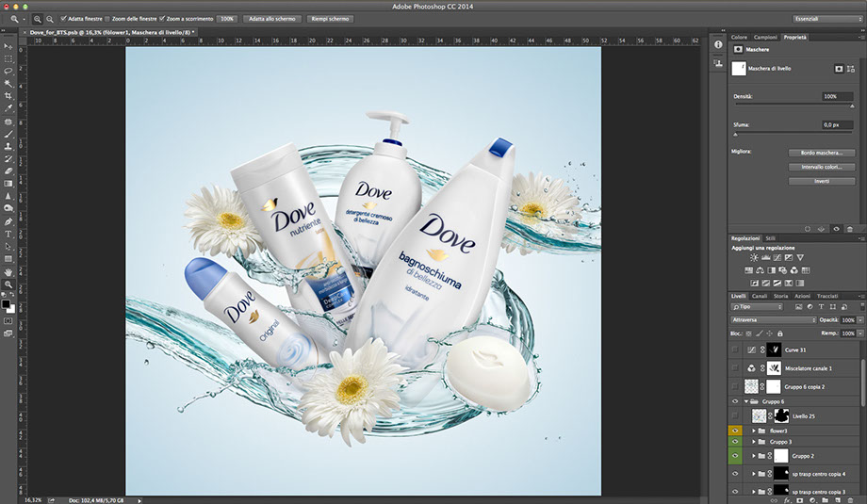This screenshot has height=504, width=867.
Task: Hide the flower3 group
Action: point(735,431)
